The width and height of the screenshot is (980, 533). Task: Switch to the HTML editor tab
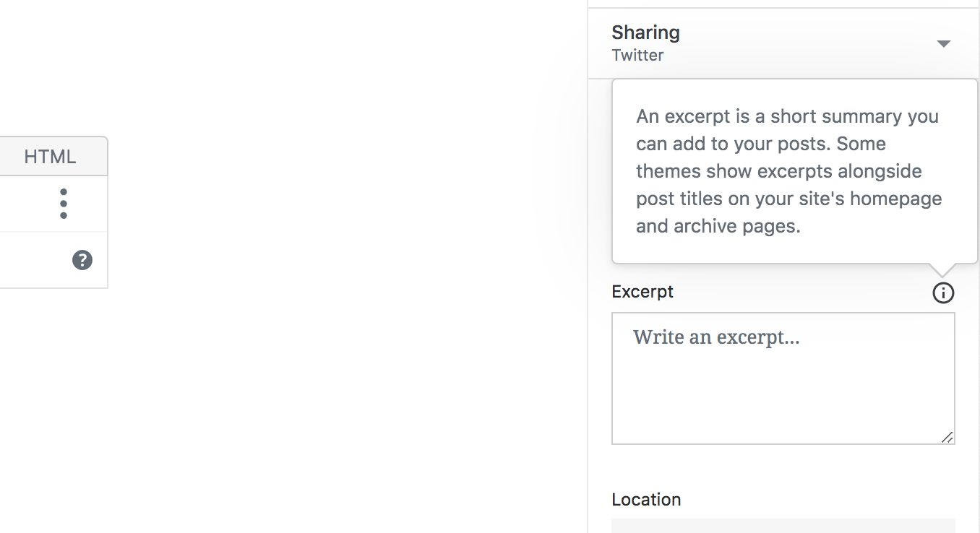point(50,157)
